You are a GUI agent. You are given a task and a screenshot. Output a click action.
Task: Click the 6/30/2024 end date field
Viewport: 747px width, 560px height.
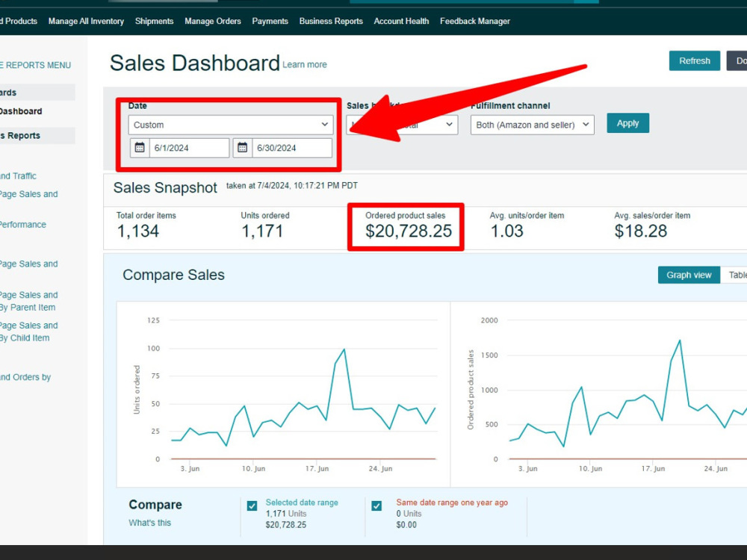pyautogui.click(x=292, y=148)
